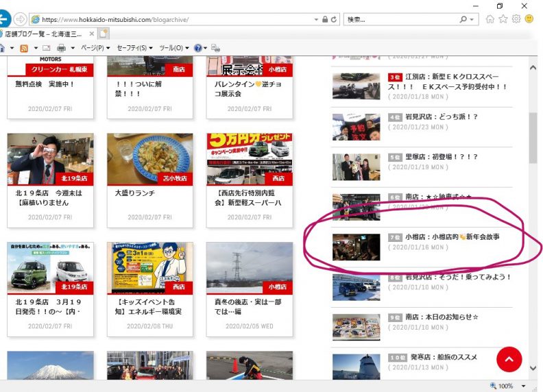This screenshot has width=543, height=392.
Task: Click the blue help question icon
Action: pos(197,48)
